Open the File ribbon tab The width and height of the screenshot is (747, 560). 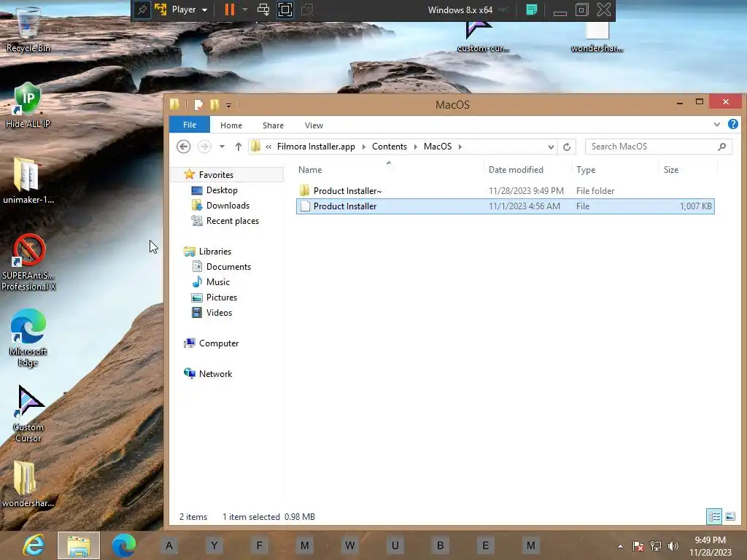click(x=190, y=125)
